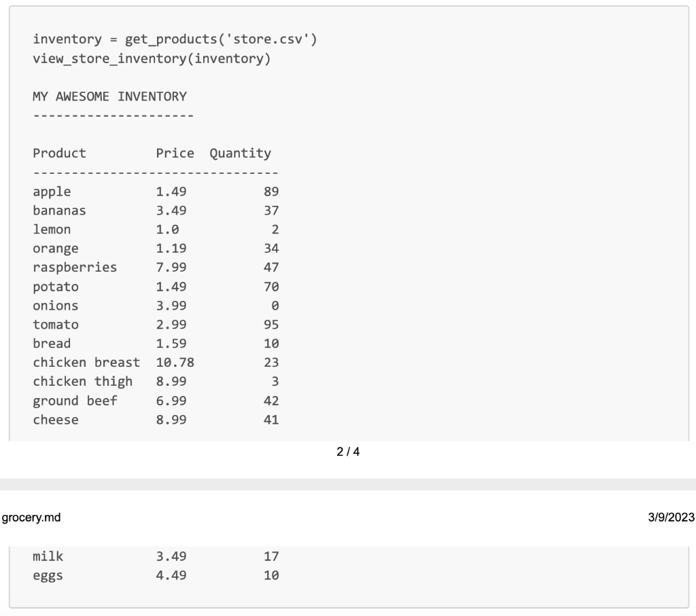This screenshot has width=696, height=616.
Task: Click the lemon quantity value 2
Action: tap(275, 230)
